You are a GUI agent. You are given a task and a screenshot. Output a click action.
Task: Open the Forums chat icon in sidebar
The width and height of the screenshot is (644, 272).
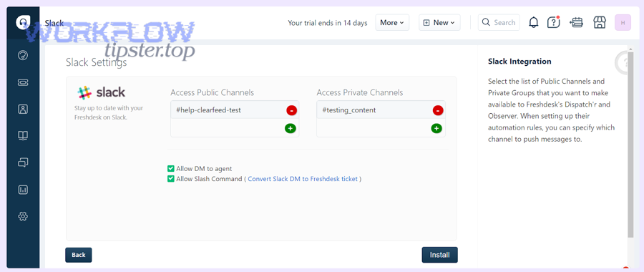coord(23,162)
